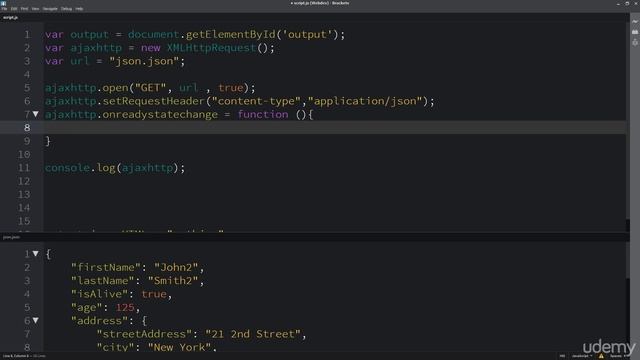Screen dimensions: 640x360
Task: Click line number 5 in script.js gutter
Action: pyautogui.click(x=27, y=88)
